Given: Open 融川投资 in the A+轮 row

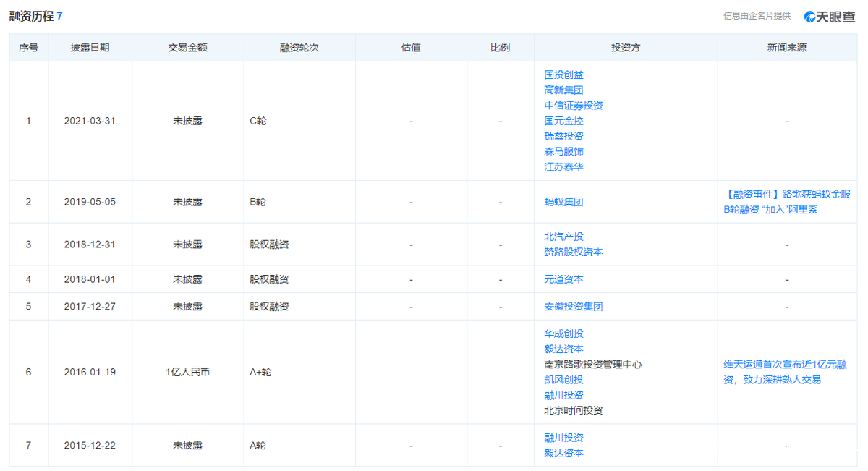Looking at the screenshot, I should 563,395.
